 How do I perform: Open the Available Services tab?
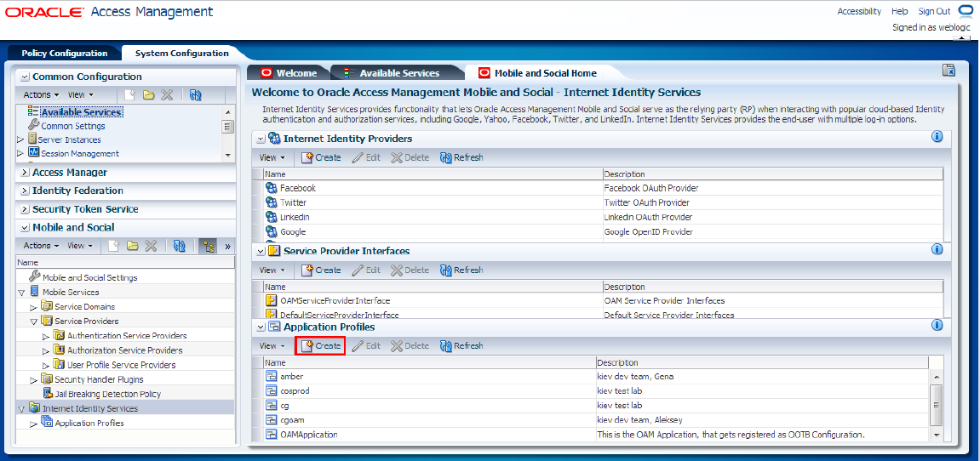(399, 73)
